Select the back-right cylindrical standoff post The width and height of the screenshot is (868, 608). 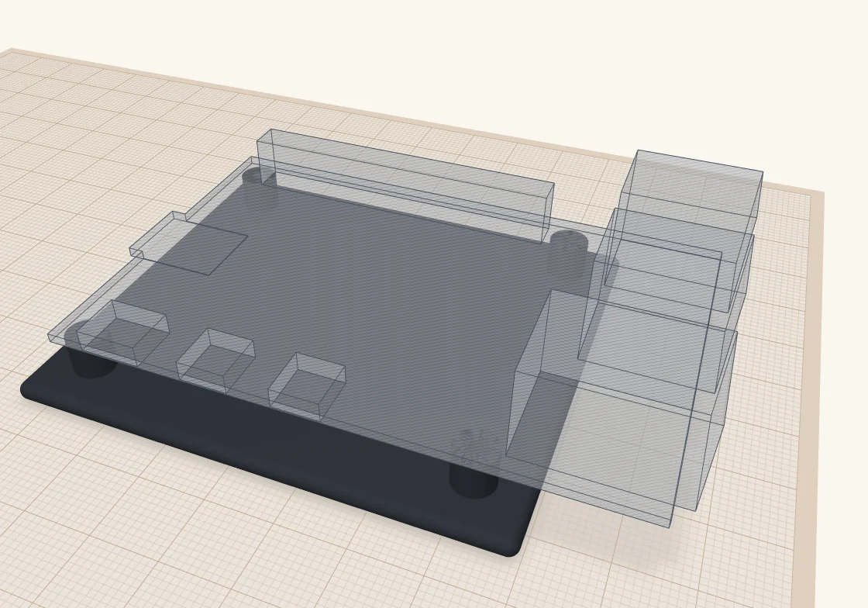click(569, 261)
